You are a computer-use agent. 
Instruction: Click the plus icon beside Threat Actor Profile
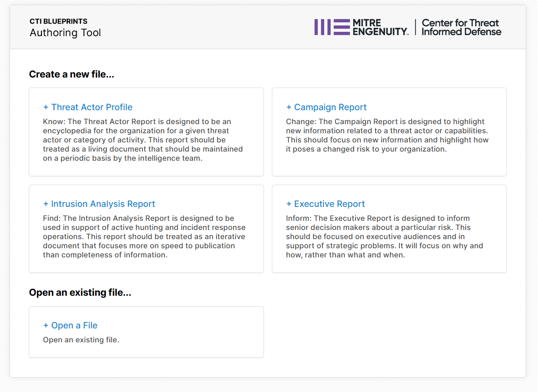click(x=45, y=107)
